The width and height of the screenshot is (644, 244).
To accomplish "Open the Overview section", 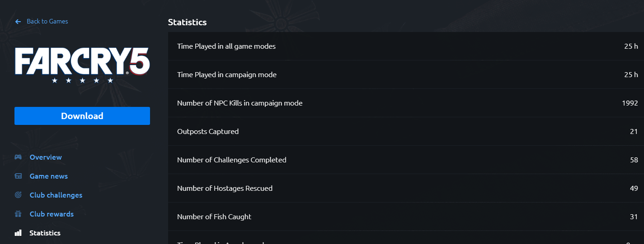I will [x=46, y=157].
